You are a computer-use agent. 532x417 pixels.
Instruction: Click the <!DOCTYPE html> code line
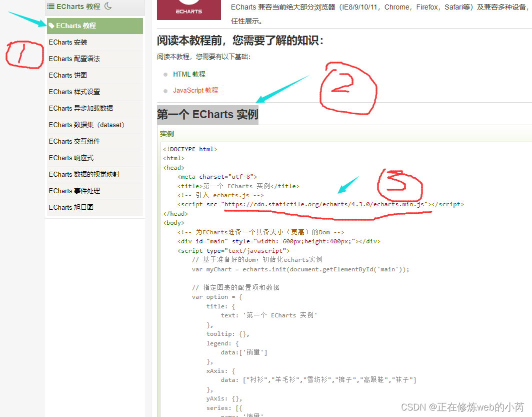click(x=190, y=149)
